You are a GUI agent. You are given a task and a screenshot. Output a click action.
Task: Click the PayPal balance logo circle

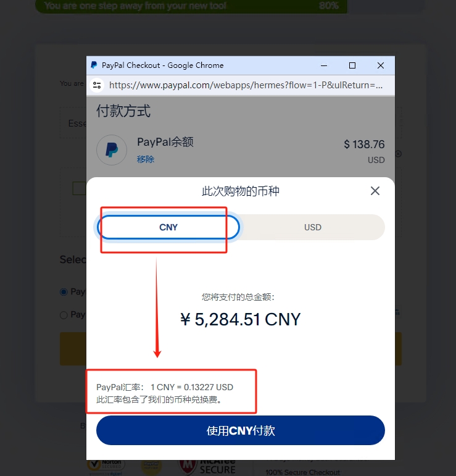(x=112, y=150)
